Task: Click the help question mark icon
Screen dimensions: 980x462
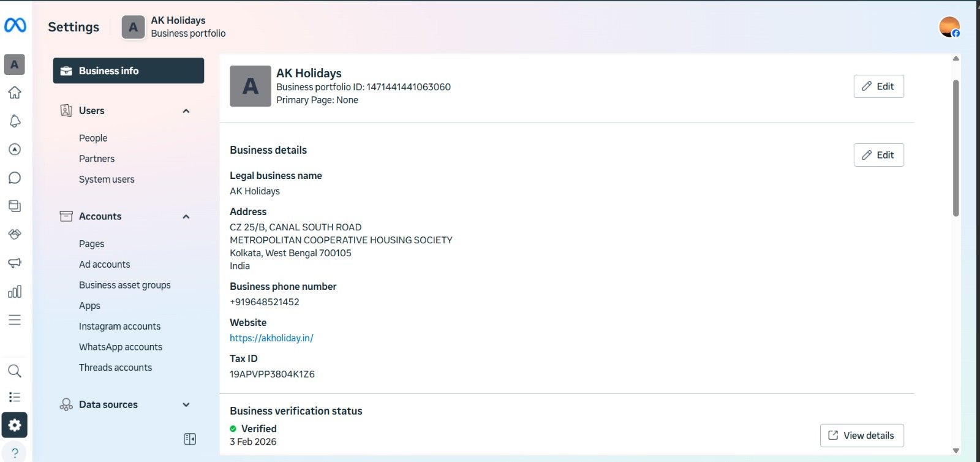Action: (15, 453)
